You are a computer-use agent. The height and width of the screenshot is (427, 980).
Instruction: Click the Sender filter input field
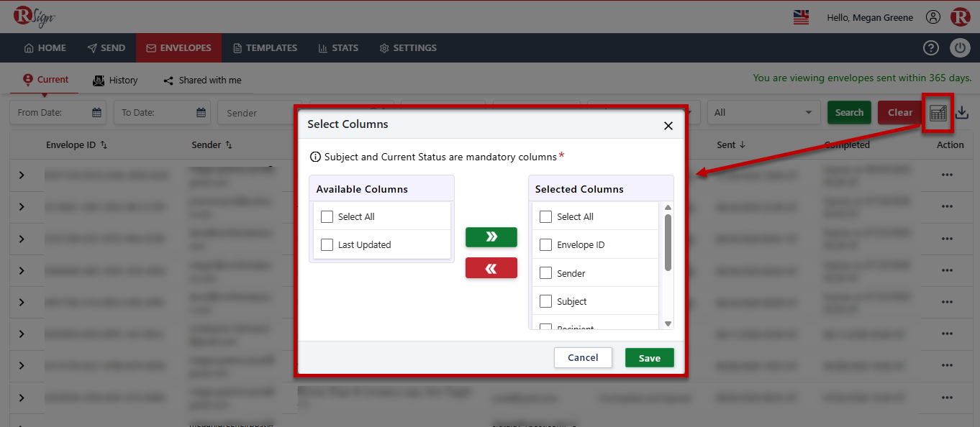258,113
